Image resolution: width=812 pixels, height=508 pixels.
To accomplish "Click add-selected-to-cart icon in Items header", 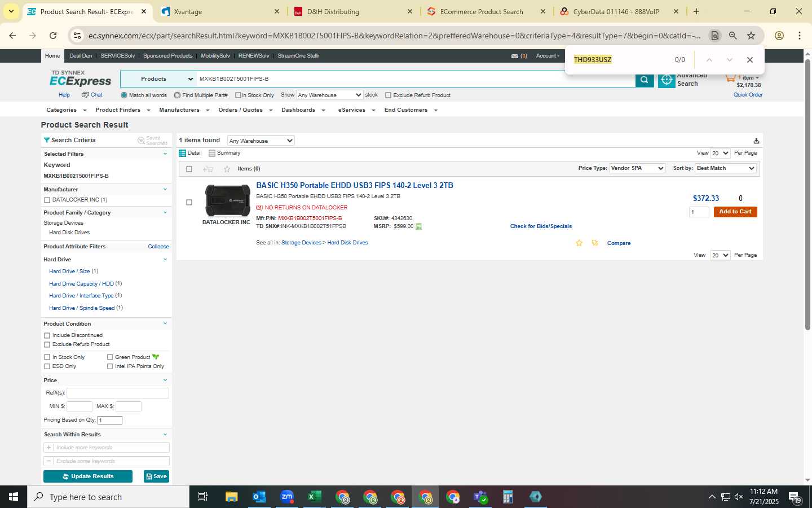I will pyautogui.click(x=208, y=169).
